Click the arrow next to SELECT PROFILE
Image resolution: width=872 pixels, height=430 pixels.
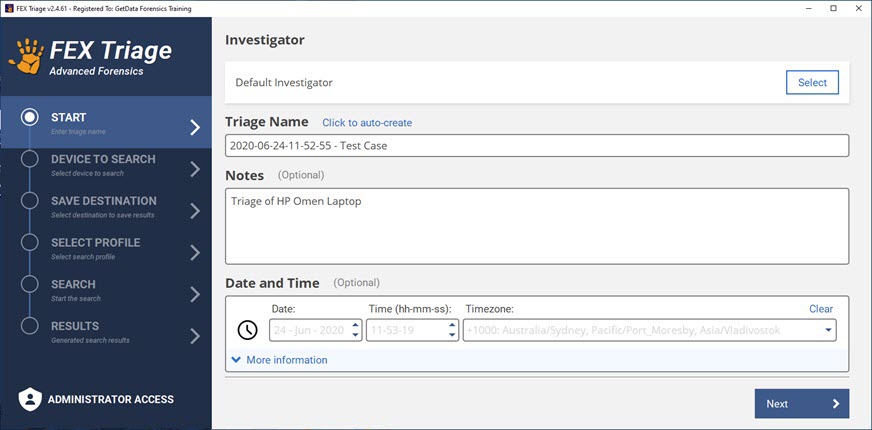195,252
